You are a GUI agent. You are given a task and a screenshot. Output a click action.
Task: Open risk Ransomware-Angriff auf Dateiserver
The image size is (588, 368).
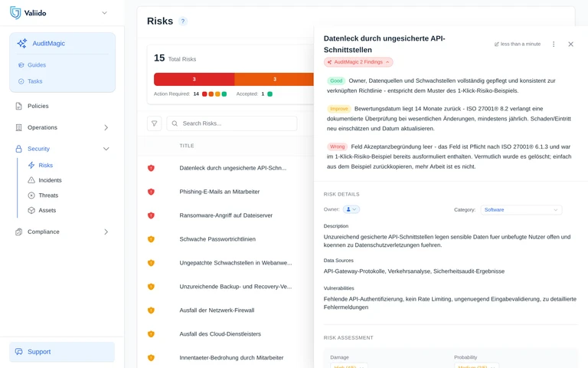226,215
